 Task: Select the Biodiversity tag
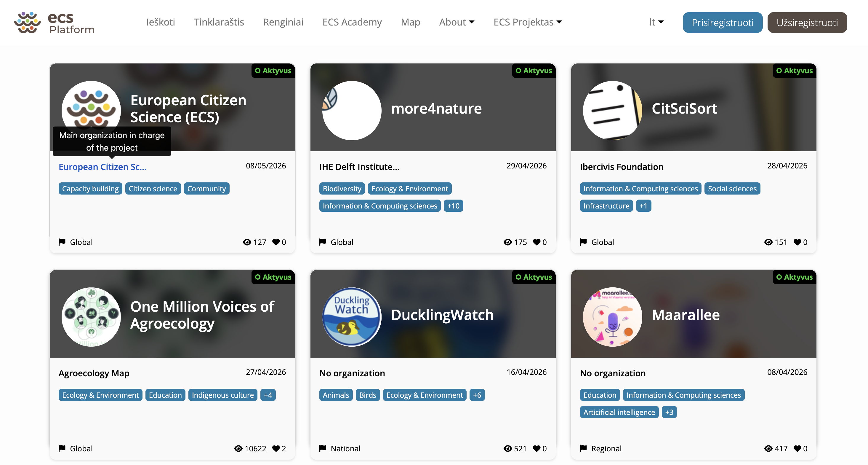coord(342,189)
